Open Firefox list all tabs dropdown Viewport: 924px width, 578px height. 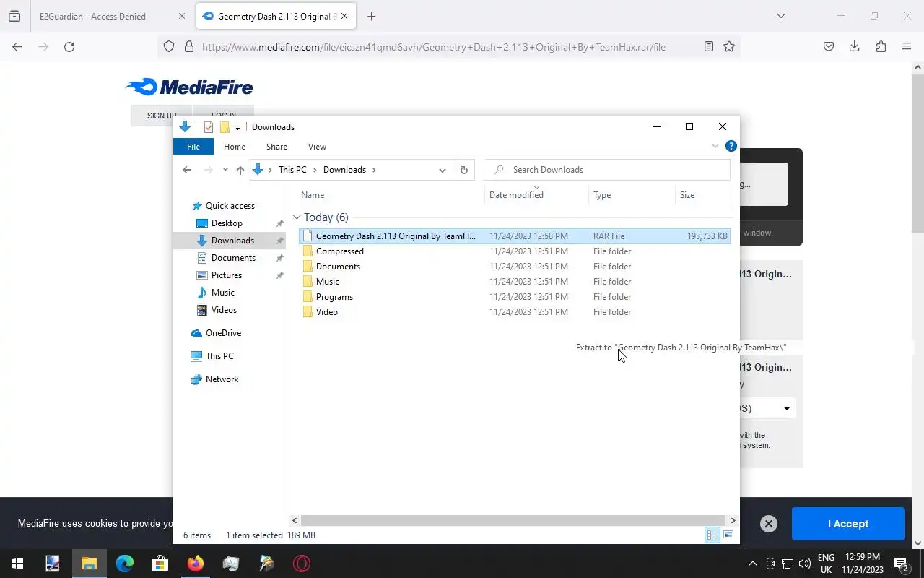780,16
